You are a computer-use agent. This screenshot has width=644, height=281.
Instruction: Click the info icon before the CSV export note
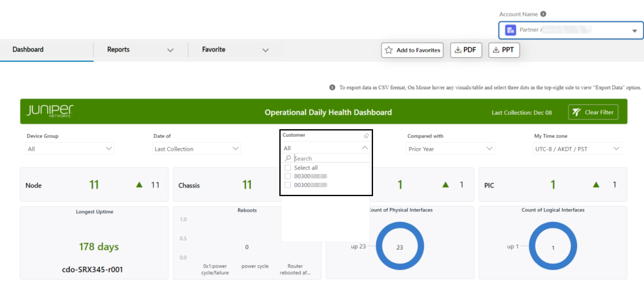[x=332, y=87]
